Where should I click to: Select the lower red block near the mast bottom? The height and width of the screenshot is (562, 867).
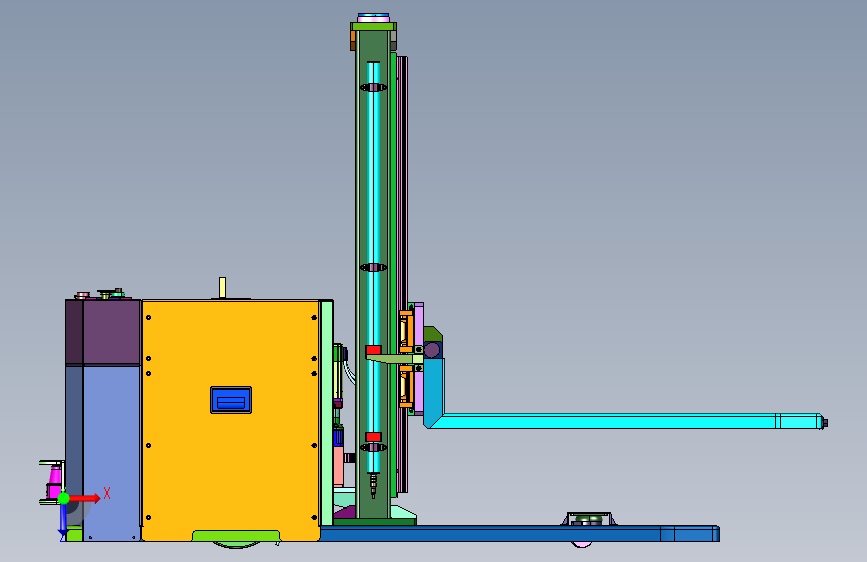[373, 437]
